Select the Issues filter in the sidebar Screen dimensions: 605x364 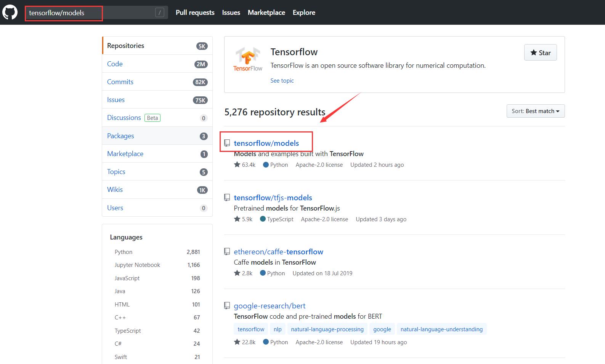click(x=157, y=100)
